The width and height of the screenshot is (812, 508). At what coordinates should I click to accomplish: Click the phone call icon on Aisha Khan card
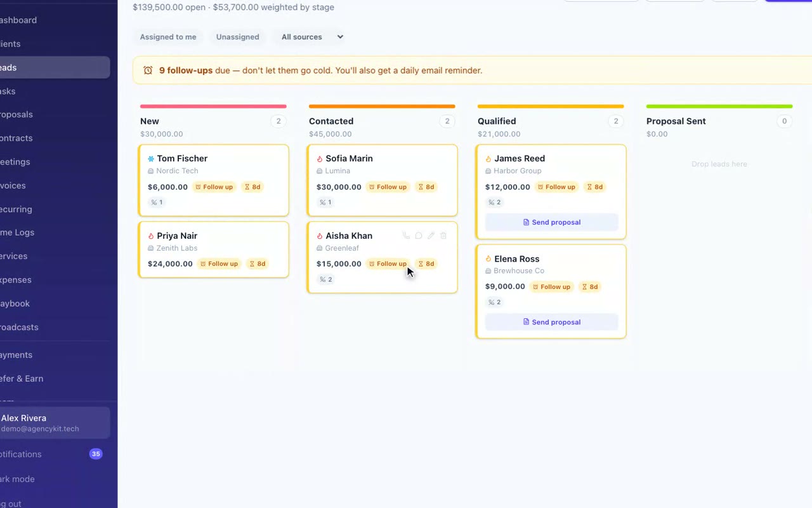click(406, 236)
